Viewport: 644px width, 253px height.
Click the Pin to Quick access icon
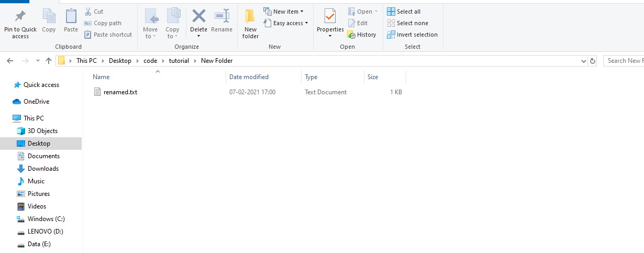pos(20,16)
